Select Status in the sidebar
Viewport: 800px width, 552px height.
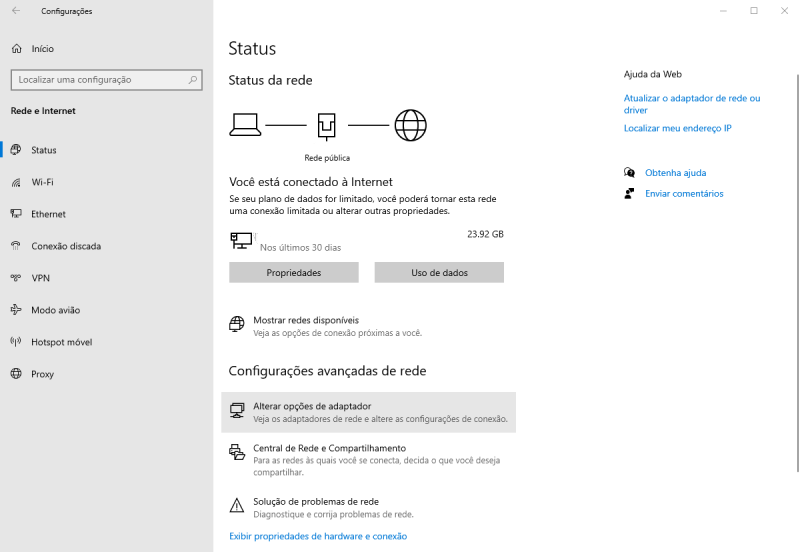click(x=107, y=150)
